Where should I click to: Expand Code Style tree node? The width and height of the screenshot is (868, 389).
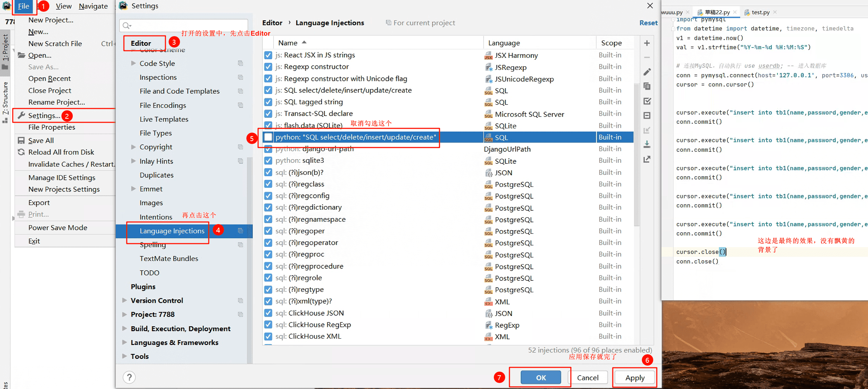pos(133,63)
